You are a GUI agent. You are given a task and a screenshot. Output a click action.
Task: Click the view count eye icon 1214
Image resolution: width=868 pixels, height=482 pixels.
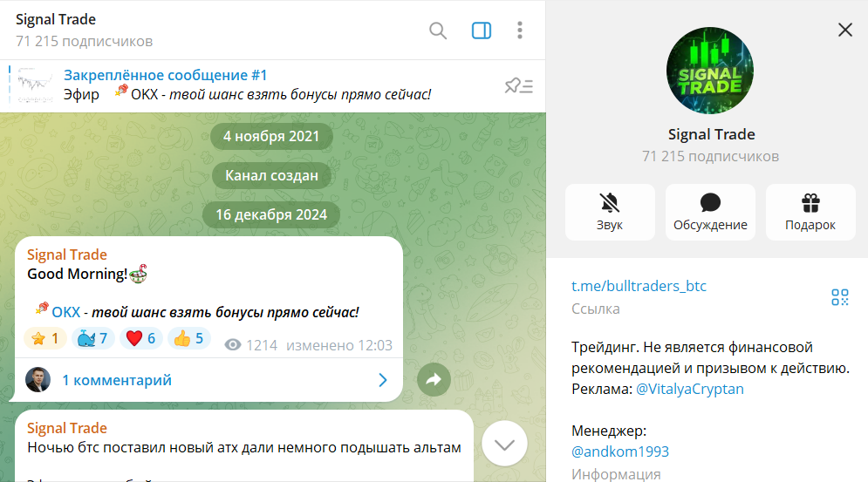(x=233, y=345)
